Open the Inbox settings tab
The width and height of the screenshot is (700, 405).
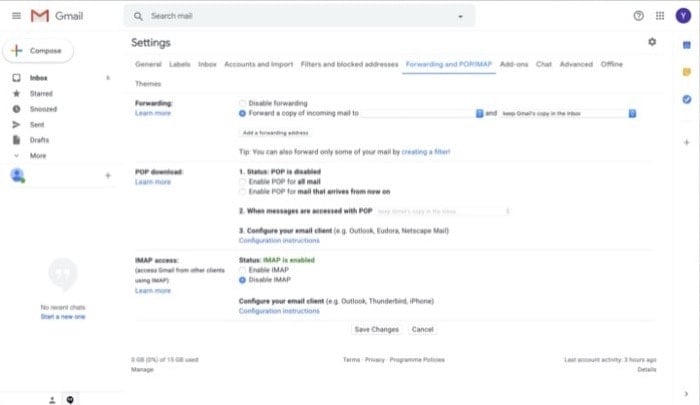tap(207, 64)
